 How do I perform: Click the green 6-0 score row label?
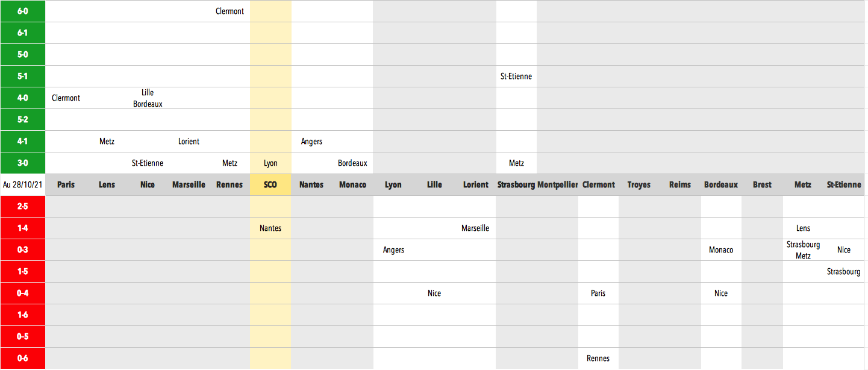(22, 11)
